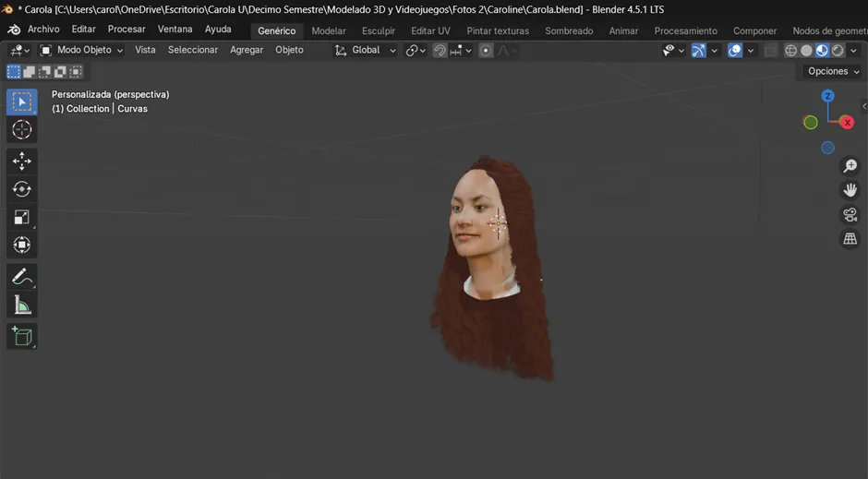868x479 pixels.
Task: Expand the Opciones dropdown
Action: (833, 71)
